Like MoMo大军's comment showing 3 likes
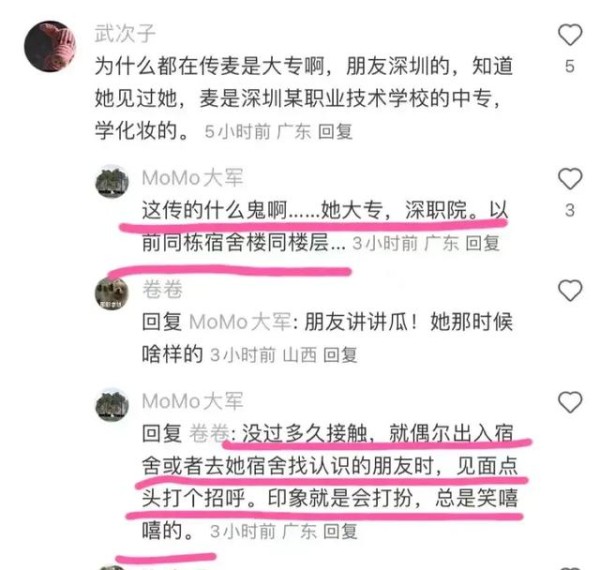Image resolution: width=600 pixels, height=570 pixels. (570, 179)
